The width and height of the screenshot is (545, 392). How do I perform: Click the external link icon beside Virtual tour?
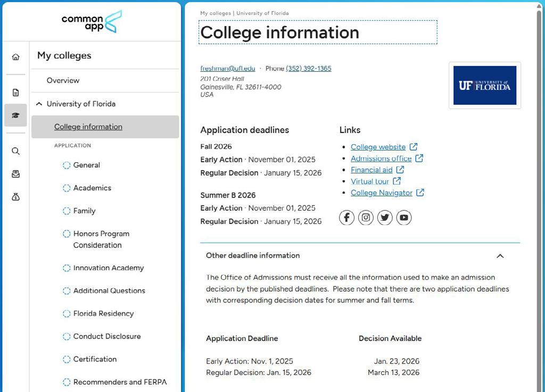pyautogui.click(x=397, y=181)
